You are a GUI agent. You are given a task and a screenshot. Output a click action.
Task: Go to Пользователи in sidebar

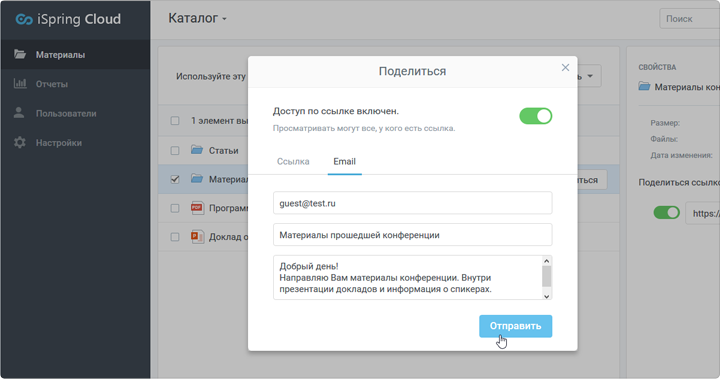click(75, 113)
